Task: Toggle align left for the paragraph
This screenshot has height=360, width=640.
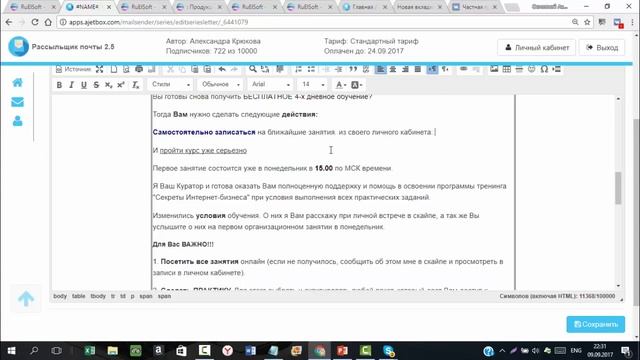Action: pos(380,69)
